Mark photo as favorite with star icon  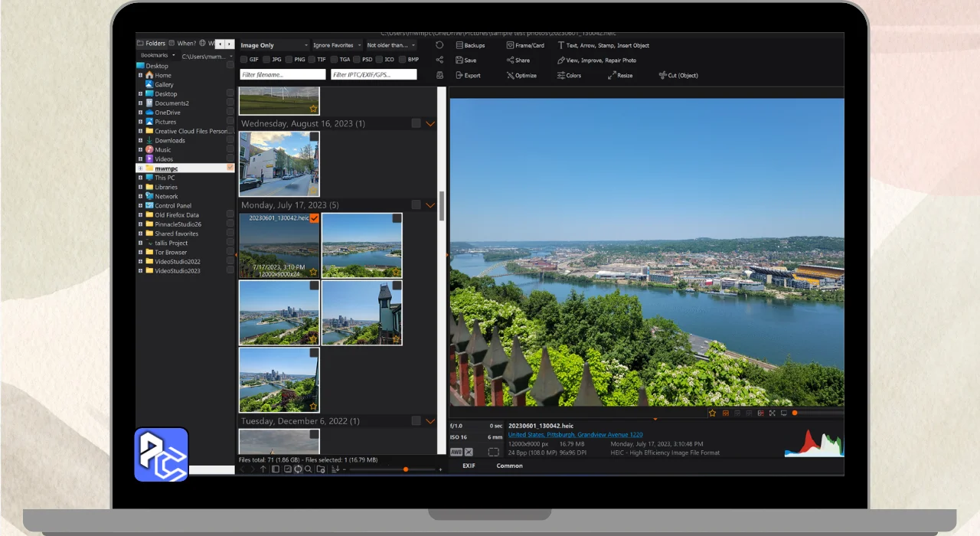tap(712, 413)
